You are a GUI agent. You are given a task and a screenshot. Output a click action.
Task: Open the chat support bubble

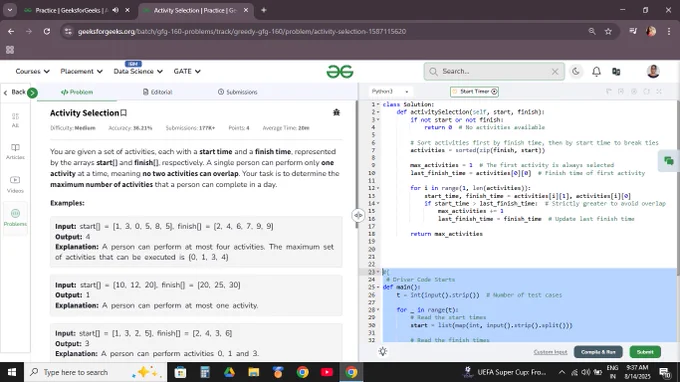pos(669,161)
